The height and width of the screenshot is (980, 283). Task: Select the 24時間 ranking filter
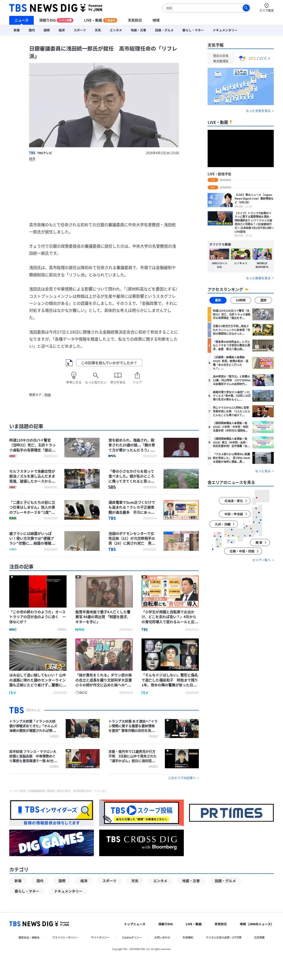click(240, 300)
